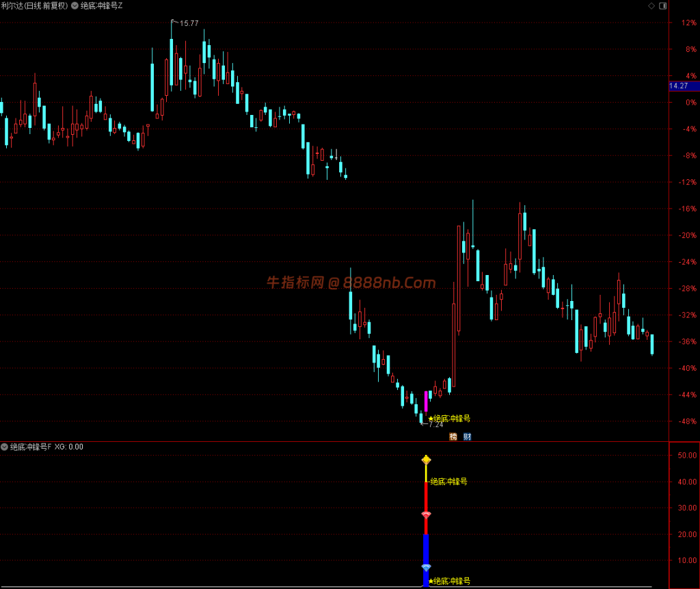Click the light blue gem marker near 10.00
700x589 pixels.
(427, 568)
